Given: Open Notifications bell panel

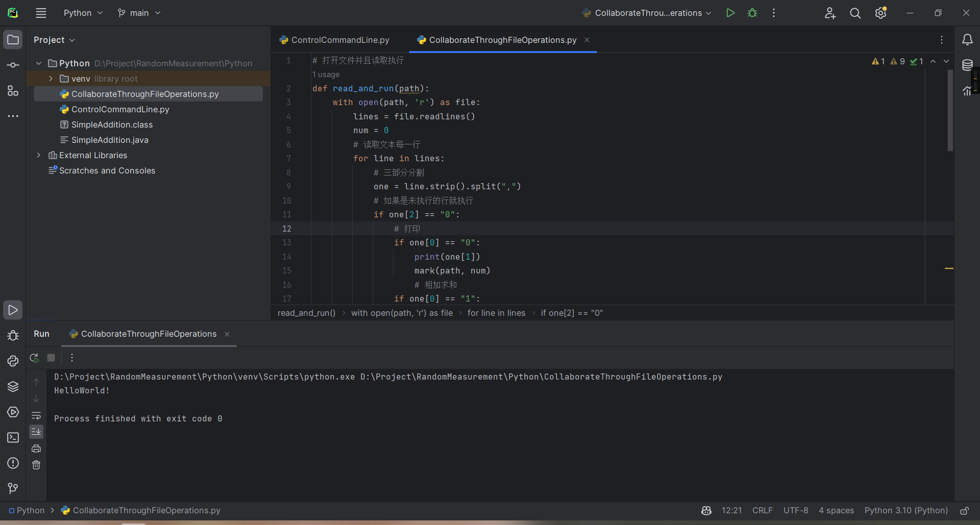Looking at the screenshot, I should pyautogui.click(x=967, y=40).
